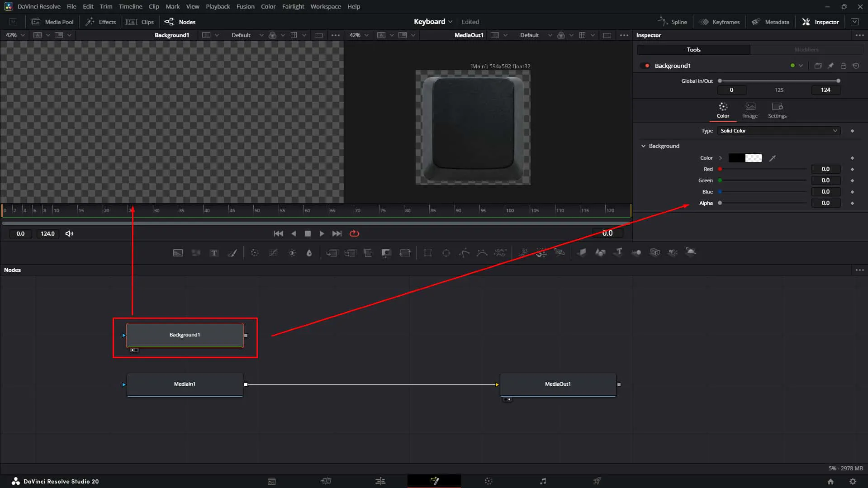The image size is (868, 488).
Task: Toggle keyframe diamond for Green
Action: tap(852, 180)
